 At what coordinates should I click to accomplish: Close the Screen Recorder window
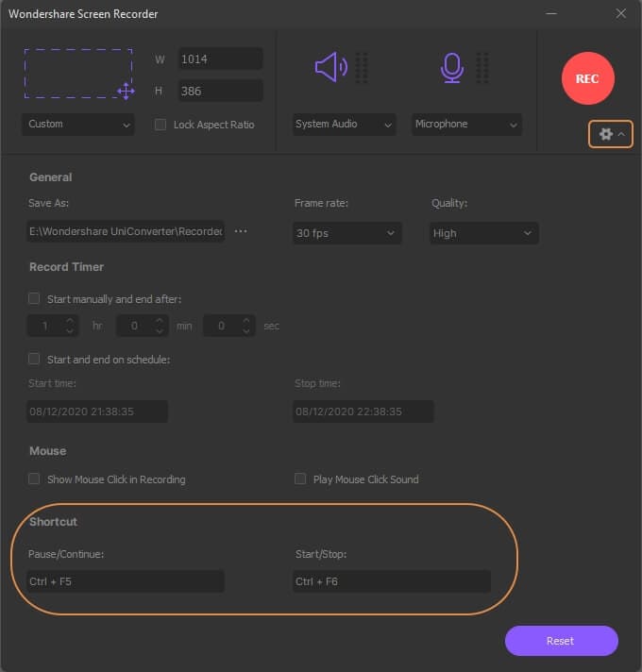coord(621,14)
